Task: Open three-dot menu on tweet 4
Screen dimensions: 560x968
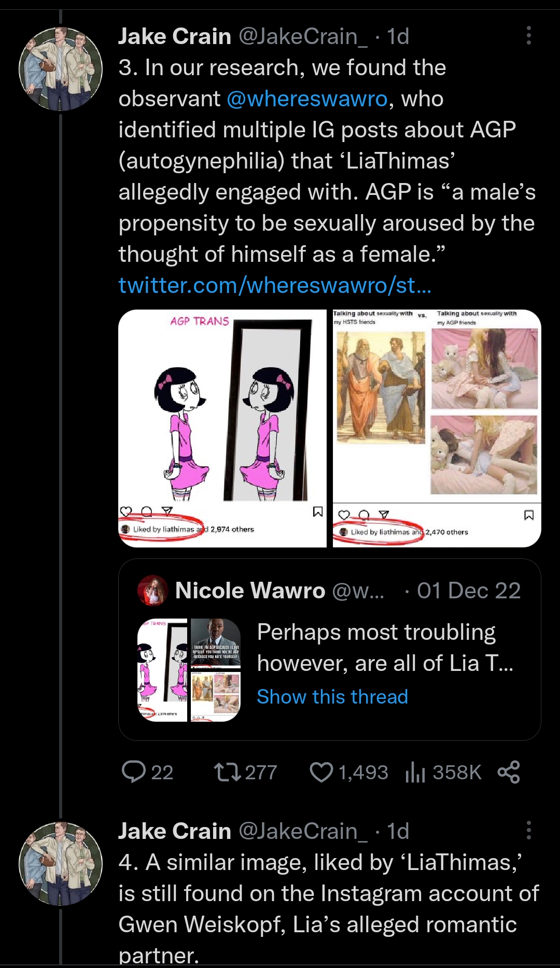Action: click(x=528, y=830)
